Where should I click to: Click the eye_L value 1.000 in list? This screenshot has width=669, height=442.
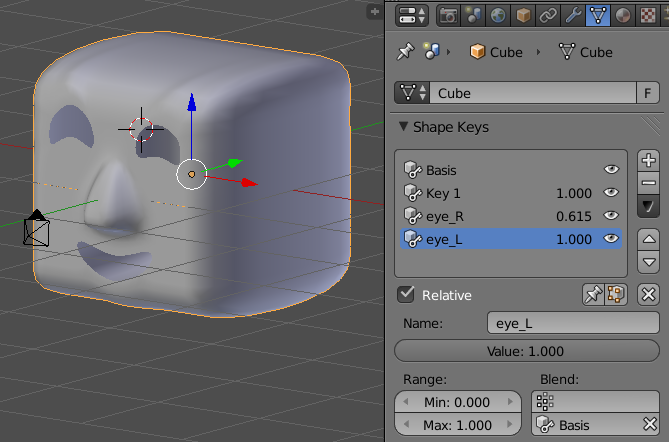574,239
